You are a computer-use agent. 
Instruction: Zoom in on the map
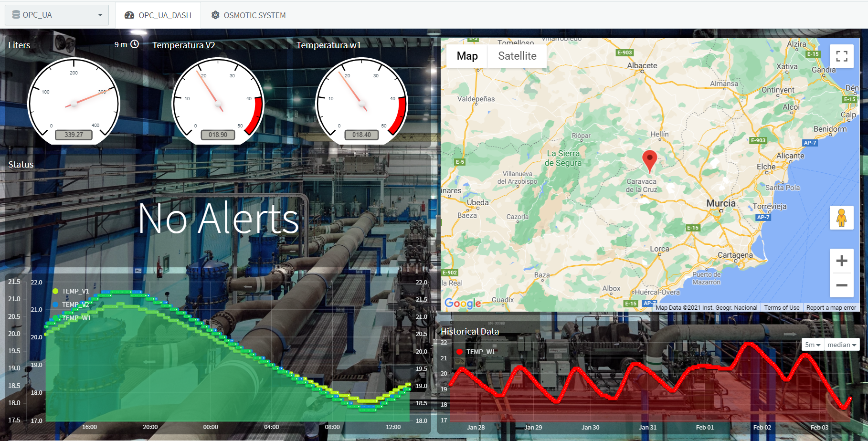pyautogui.click(x=842, y=261)
